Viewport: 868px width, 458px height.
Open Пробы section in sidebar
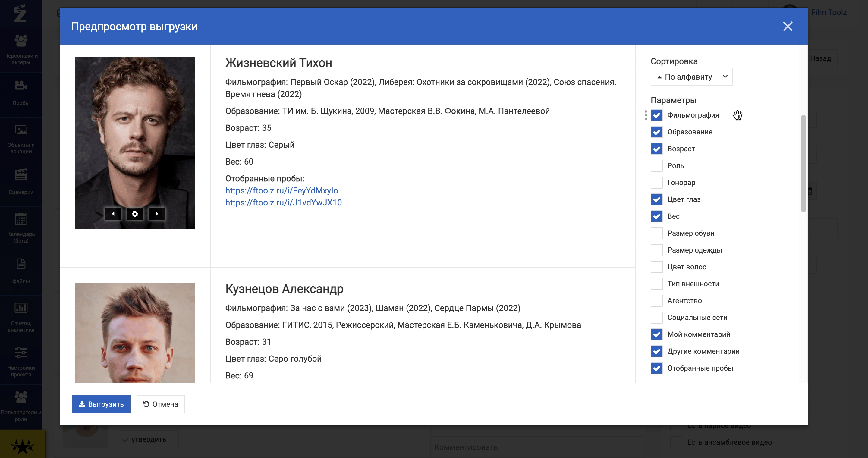(21, 94)
